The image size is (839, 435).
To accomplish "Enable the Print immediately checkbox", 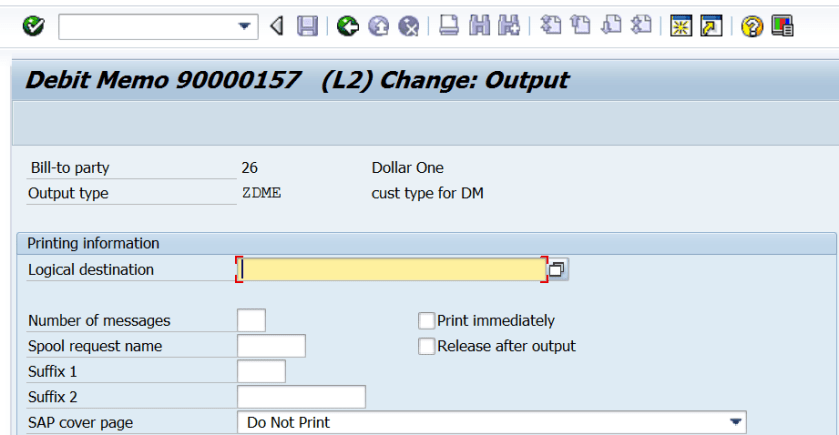I will 426,320.
